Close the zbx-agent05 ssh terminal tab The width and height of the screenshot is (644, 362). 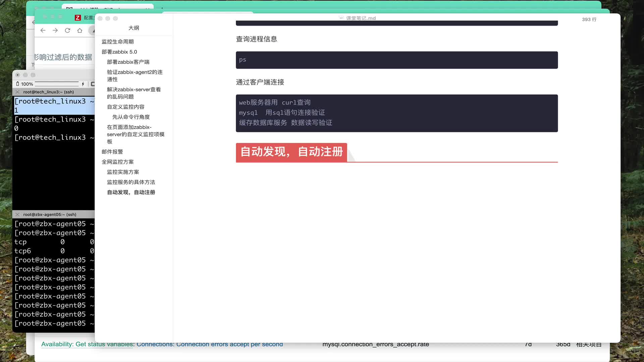(x=17, y=215)
